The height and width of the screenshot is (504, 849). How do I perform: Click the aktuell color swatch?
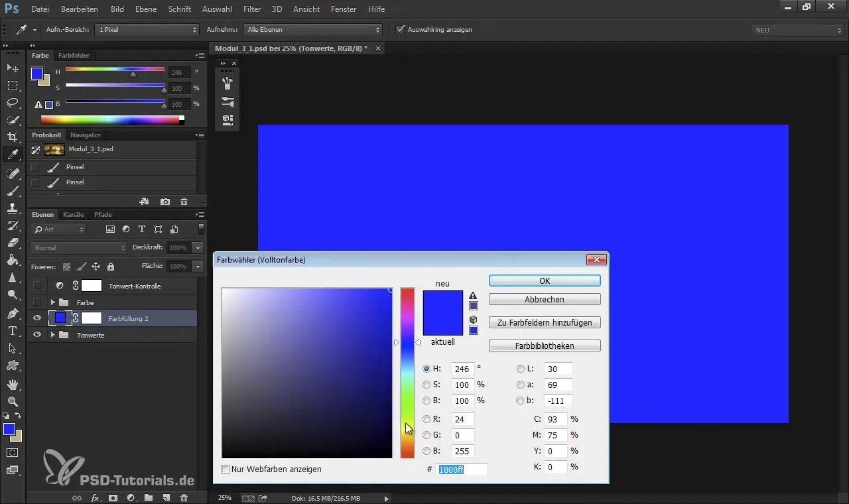tap(442, 324)
